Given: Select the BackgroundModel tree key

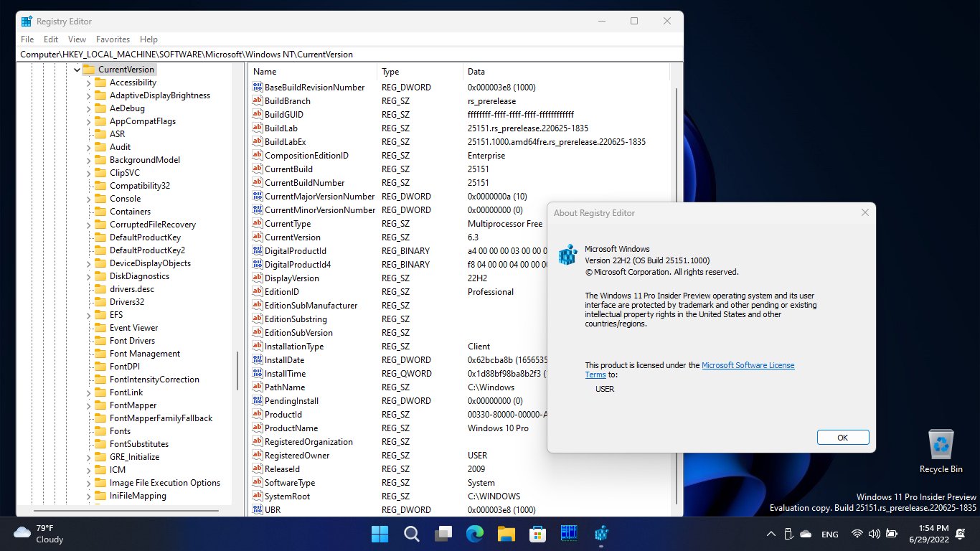Looking at the screenshot, I should [x=144, y=160].
